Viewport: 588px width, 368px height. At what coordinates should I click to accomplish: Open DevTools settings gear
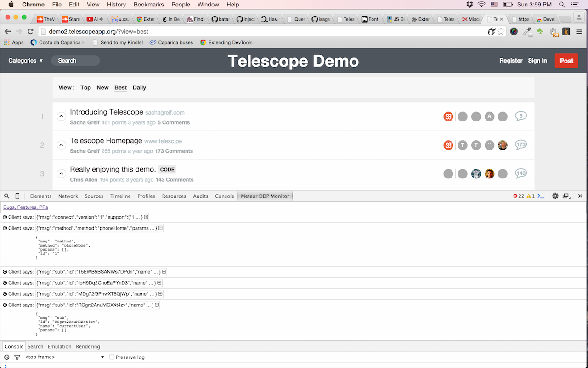click(555, 196)
